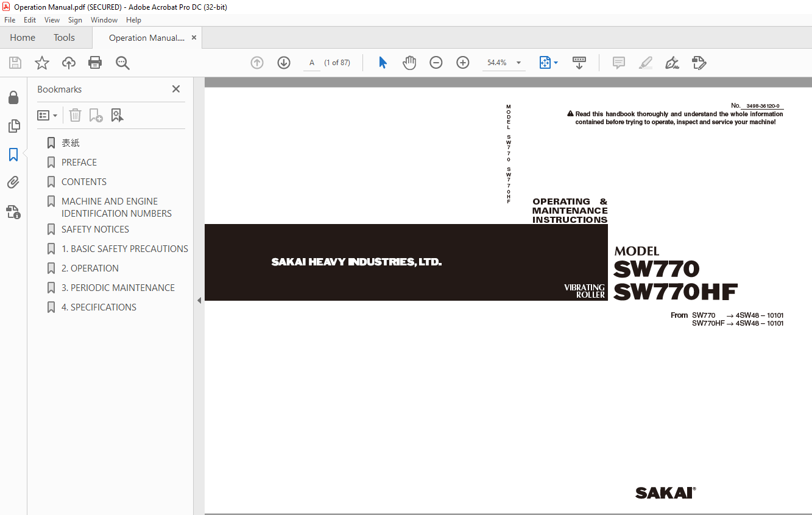The height and width of the screenshot is (515, 812).
Task: Open 3. PERIODIC MAINTENANCE bookmark
Action: click(x=118, y=288)
